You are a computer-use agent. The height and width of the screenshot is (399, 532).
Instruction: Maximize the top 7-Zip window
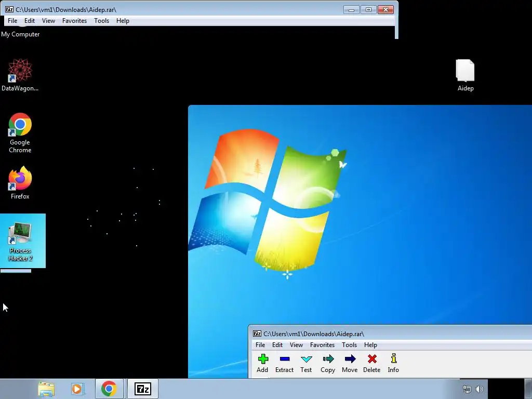coord(368,10)
